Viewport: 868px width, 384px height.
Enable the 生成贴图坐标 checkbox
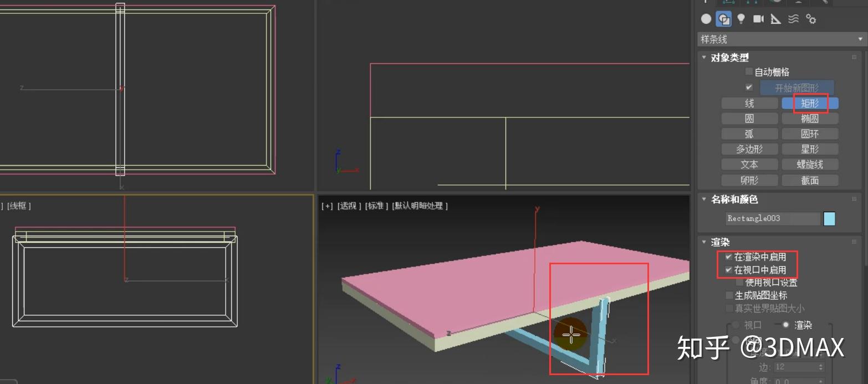tap(728, 295)
